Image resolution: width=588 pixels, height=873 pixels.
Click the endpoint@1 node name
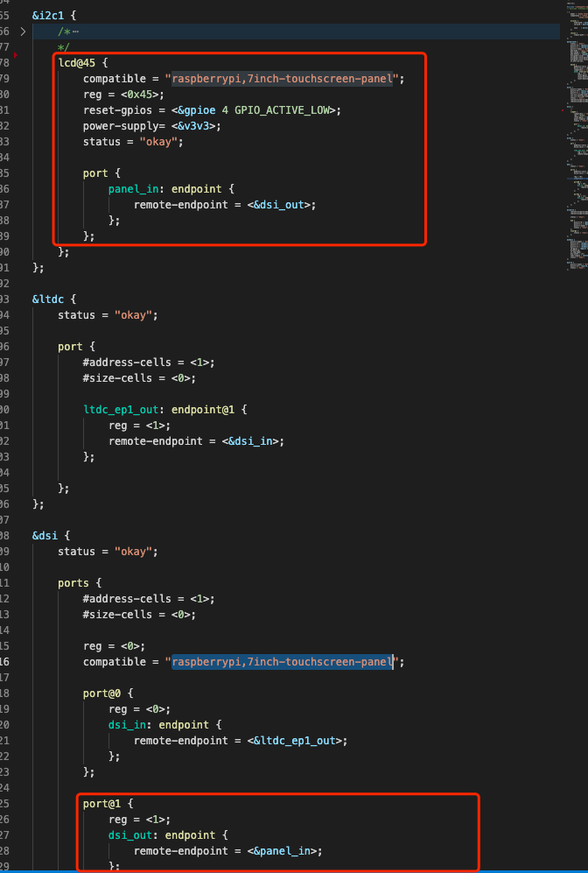pos(203,409)
